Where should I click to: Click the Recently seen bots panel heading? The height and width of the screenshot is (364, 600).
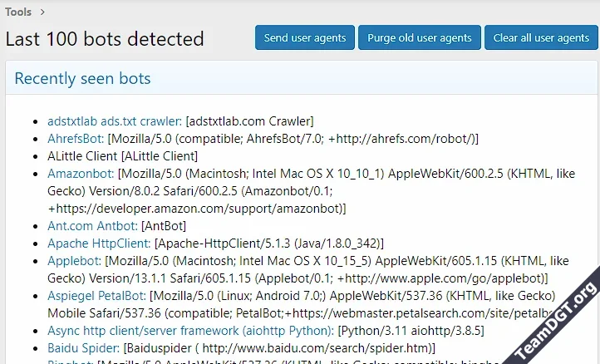point(82,78)
